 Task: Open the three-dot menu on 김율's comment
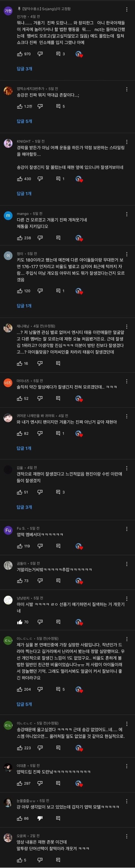coord(127,468)
